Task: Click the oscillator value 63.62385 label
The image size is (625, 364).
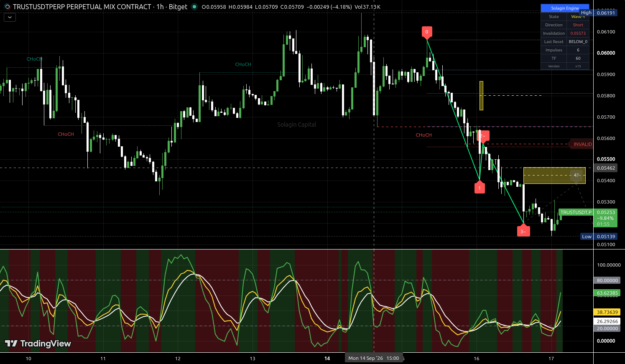Action: point(607,293)
